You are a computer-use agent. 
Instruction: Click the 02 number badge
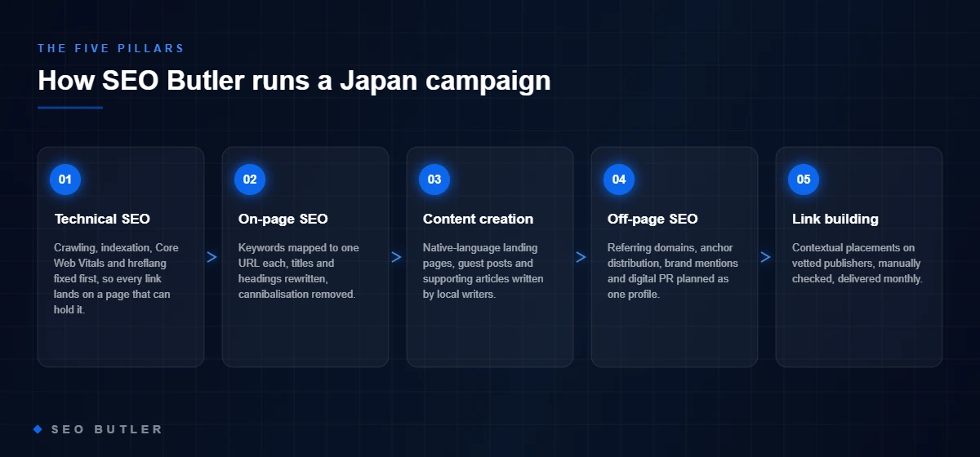pos(250,180)
